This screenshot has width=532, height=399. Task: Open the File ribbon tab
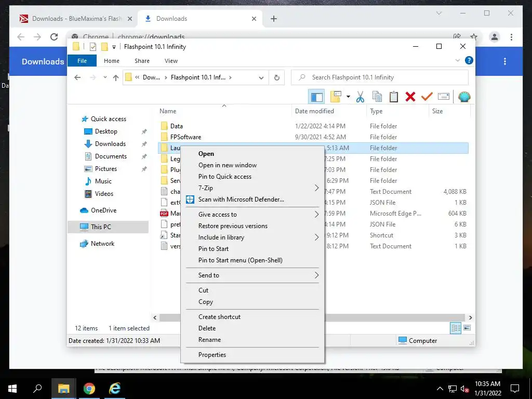(82, 61)
